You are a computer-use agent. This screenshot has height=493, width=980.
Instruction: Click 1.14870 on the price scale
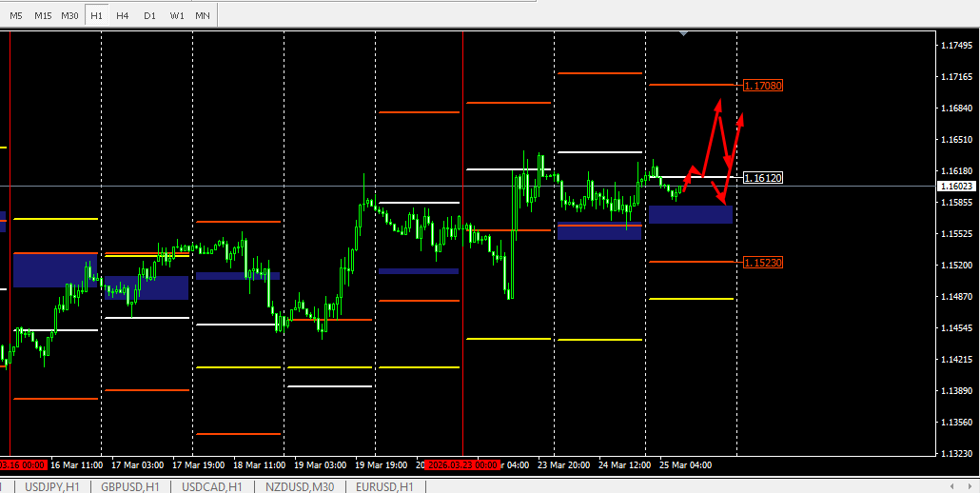coord(957,297)
